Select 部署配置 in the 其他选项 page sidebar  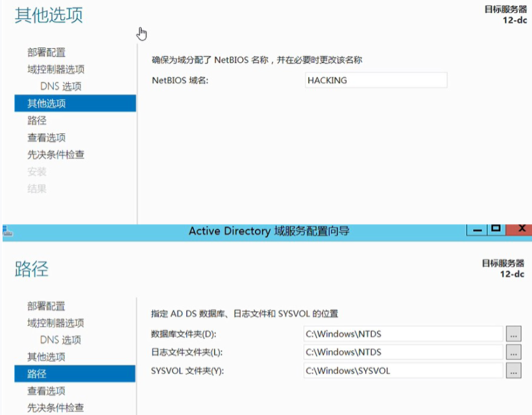[x=46, y=53]
